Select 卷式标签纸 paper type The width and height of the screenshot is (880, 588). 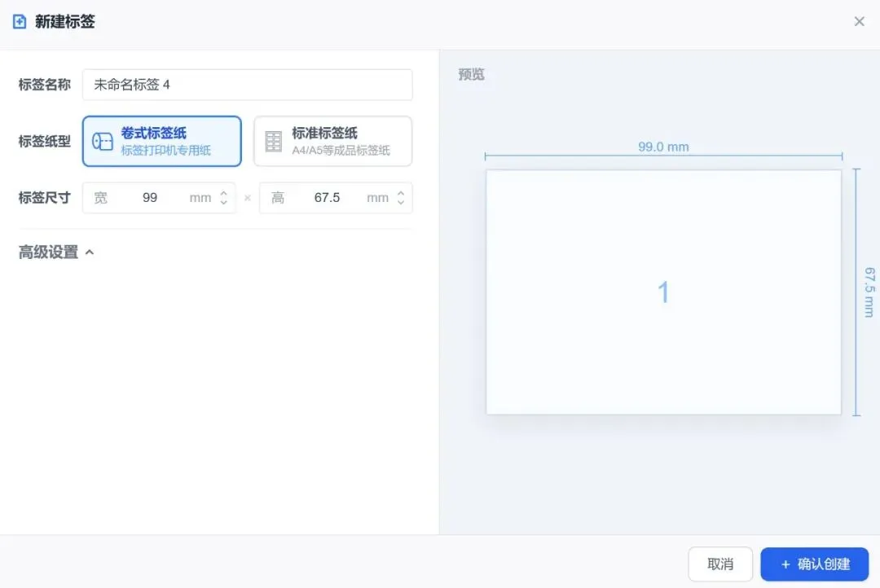[x=162, y=142]
